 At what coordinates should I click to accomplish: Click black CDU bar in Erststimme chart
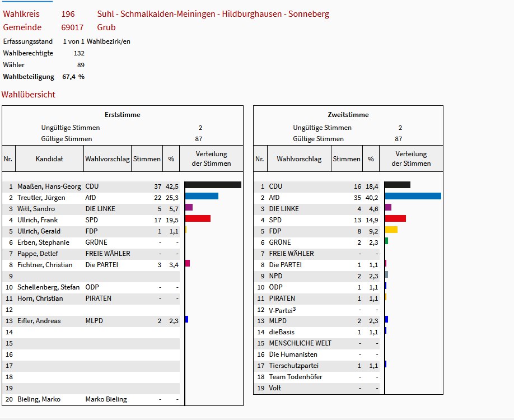(213, 185)
